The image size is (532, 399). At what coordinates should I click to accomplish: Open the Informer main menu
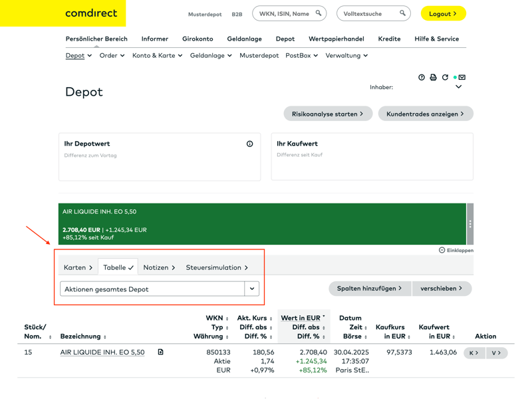(x=155, y=39)
